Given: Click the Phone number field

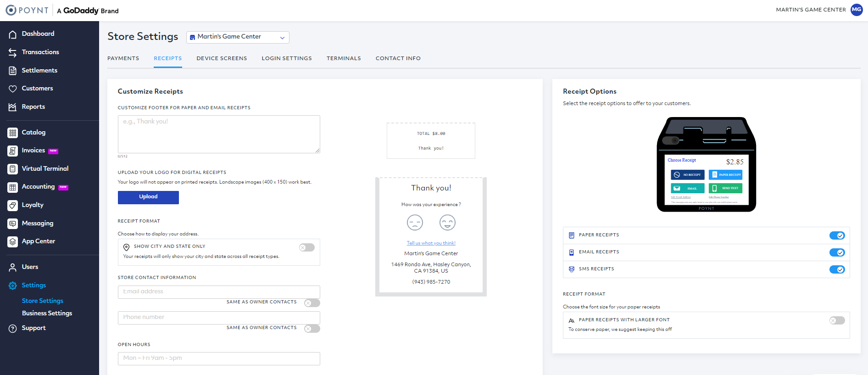Looking at the screenshot, I should coord(219,318).
